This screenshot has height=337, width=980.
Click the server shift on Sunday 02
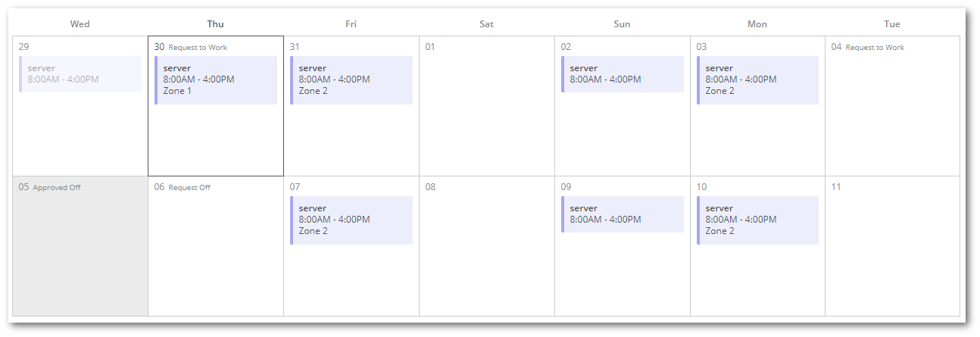[623, 74]
